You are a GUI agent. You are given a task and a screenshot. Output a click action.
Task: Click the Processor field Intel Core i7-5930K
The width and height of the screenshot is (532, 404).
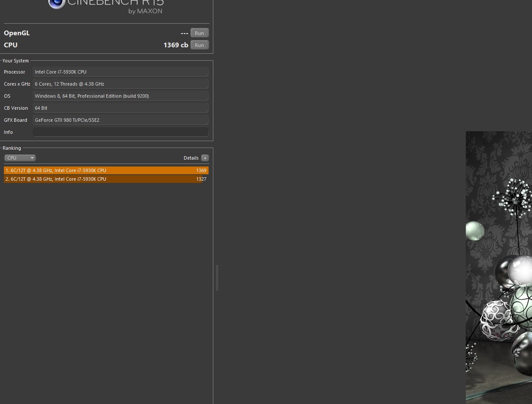[120, 72]
